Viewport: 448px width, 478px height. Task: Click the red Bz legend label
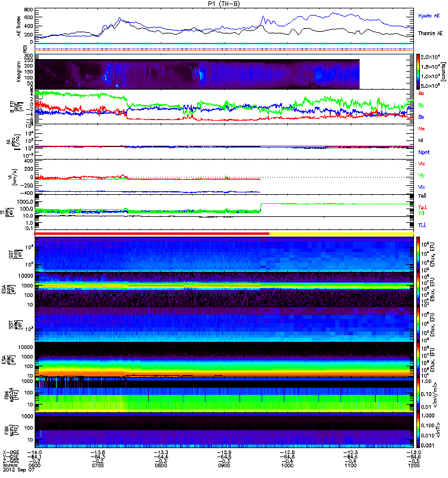point(421,94)
